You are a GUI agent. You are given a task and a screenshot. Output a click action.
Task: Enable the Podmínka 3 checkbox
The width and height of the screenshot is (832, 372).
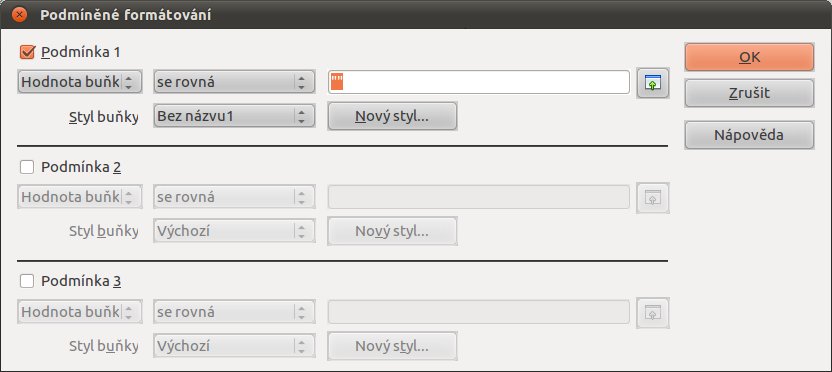click(x=27, y=281)
